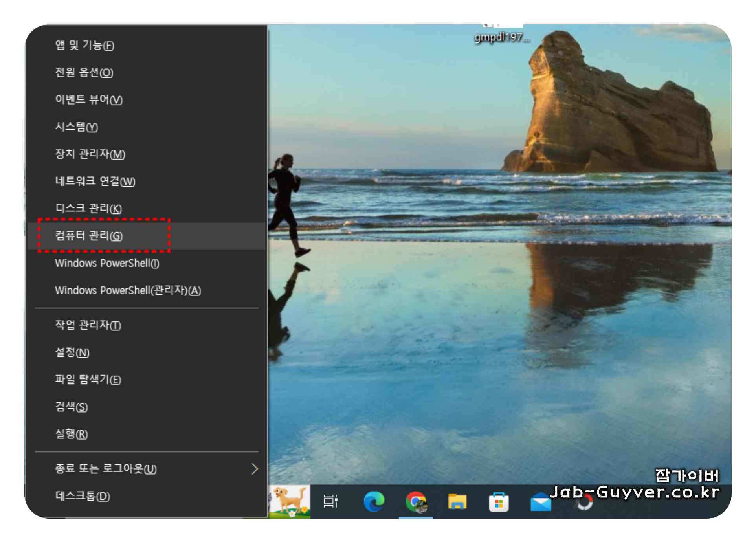Open File Explorer taskbar icon
This screenshot has width=756, height=543.
click(457, 502)
